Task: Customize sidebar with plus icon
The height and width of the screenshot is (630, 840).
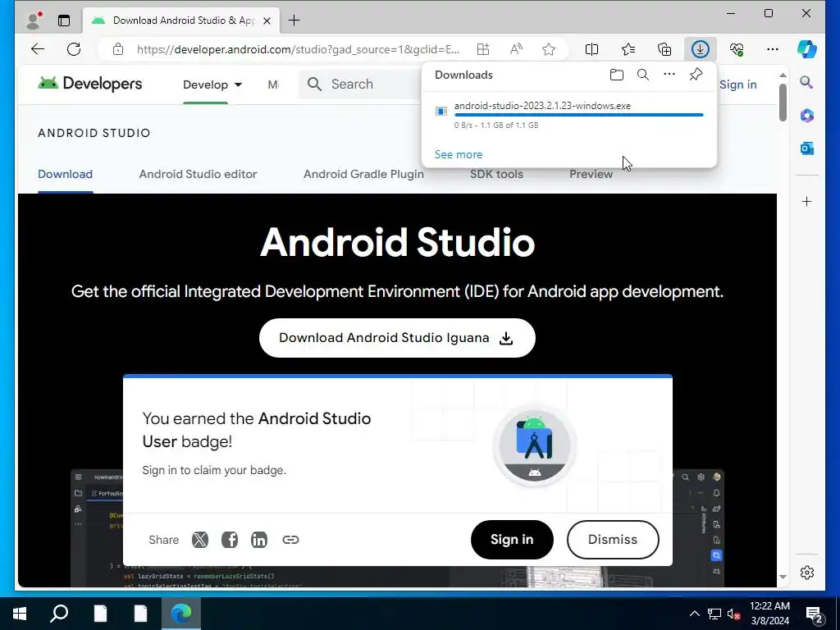Action: tap(807, 202)
